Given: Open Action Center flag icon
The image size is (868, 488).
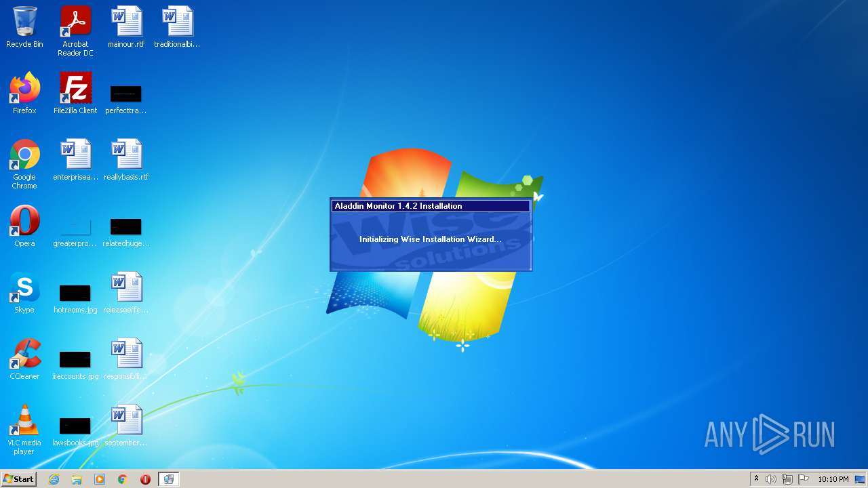Looking at the screenshot, I should [x=804, y=479].
